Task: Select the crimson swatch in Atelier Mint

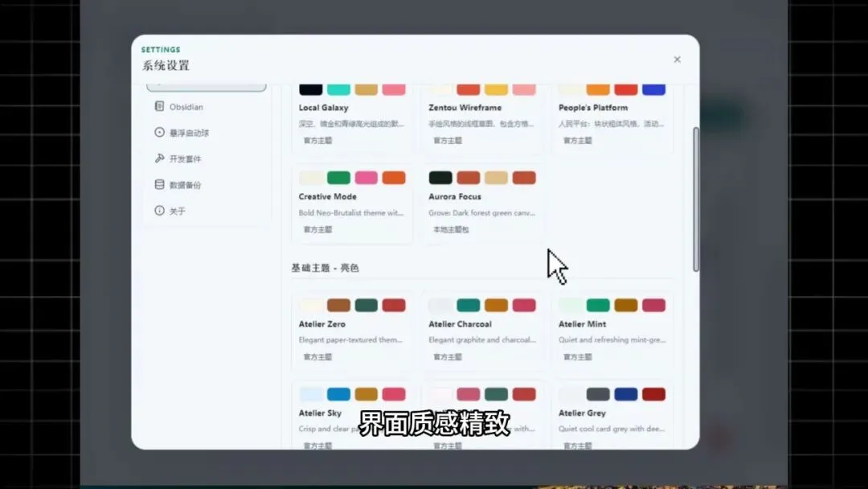Action: click(653, 305)
